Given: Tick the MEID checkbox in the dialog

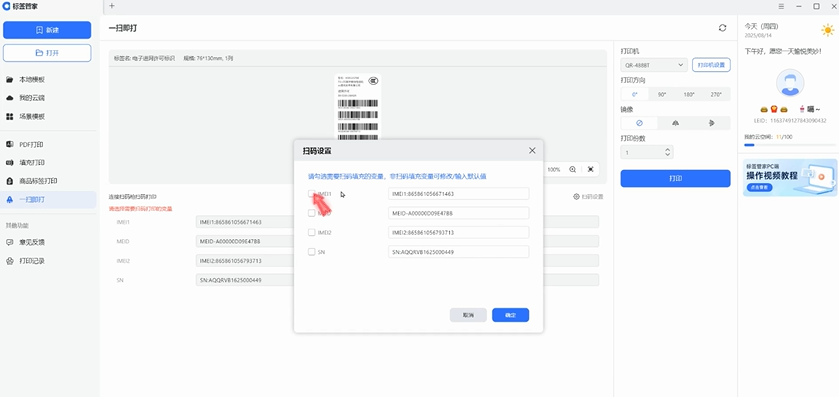Looking at the screenshot, I should (311, 213).
